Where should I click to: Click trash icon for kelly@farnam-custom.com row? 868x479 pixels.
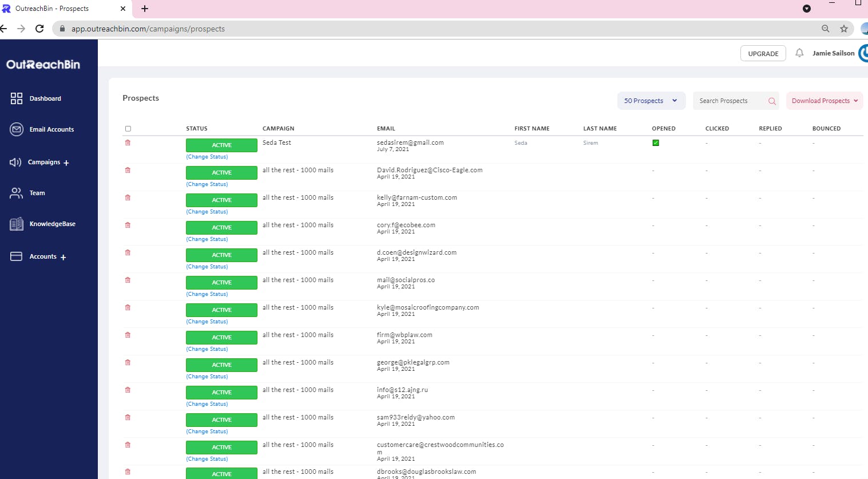coord(128,197)
